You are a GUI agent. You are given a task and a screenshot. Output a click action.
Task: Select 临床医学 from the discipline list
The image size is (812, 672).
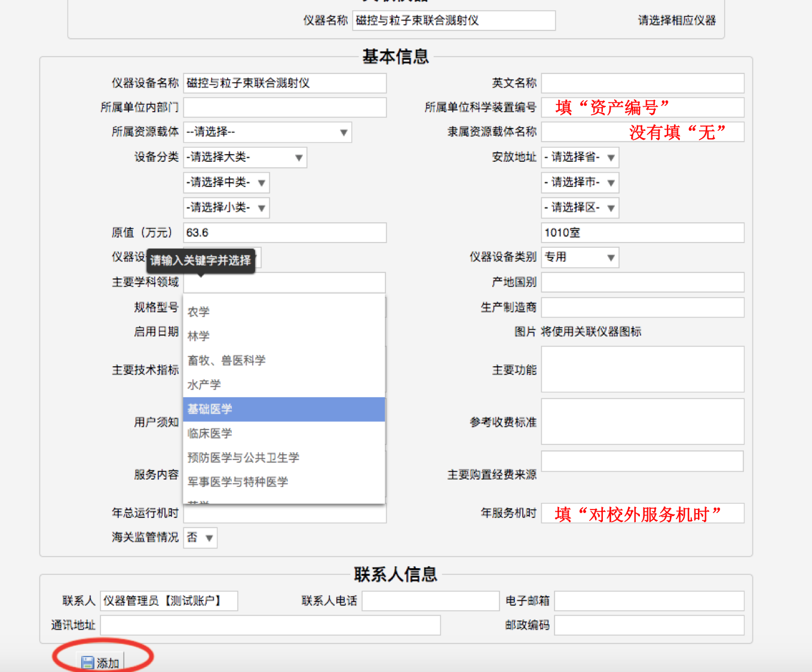click(284, 434)
